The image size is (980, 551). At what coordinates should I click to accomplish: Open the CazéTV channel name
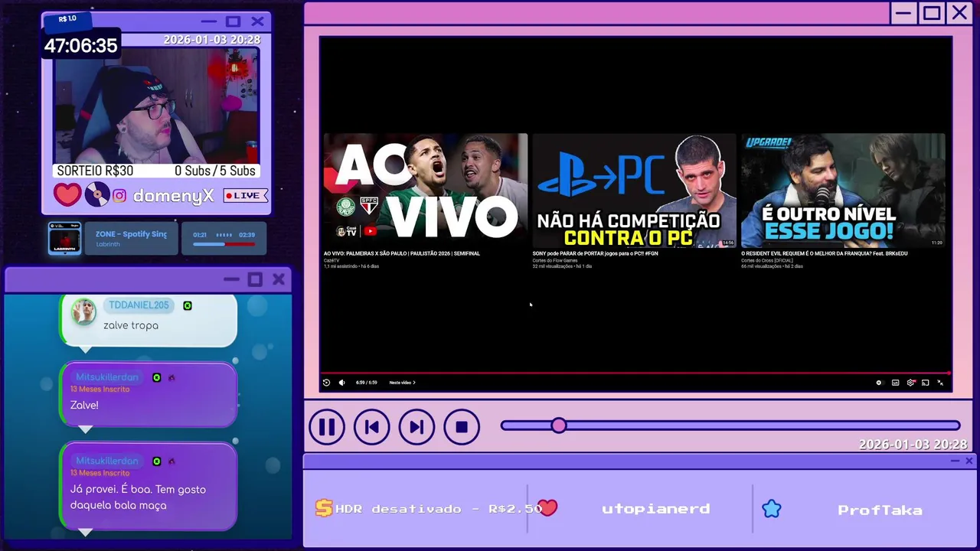[331, 260]
